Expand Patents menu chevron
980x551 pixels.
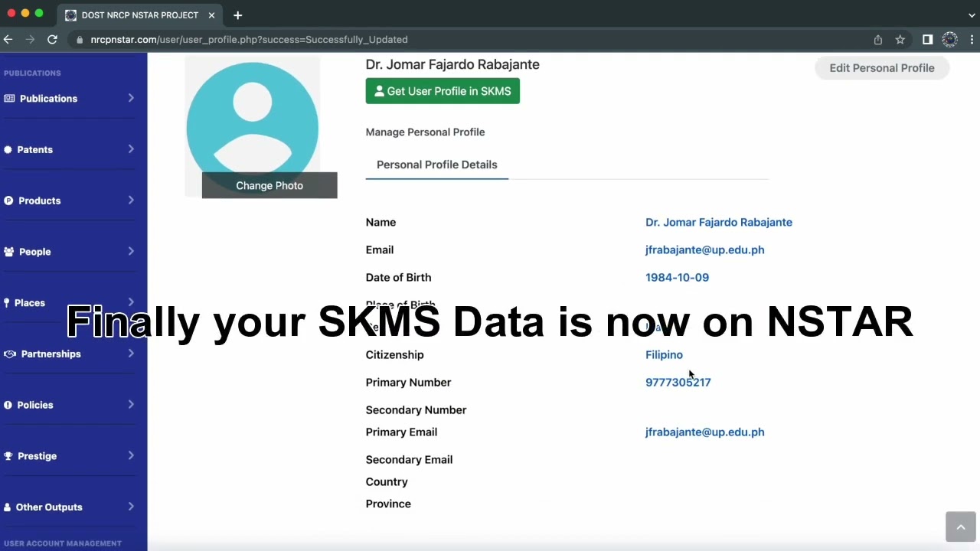131,149
